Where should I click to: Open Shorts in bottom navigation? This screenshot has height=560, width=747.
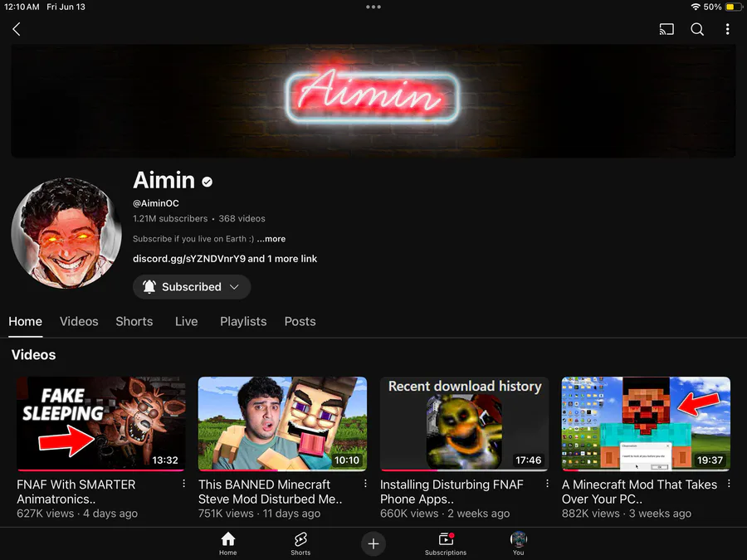coord(300,543)
